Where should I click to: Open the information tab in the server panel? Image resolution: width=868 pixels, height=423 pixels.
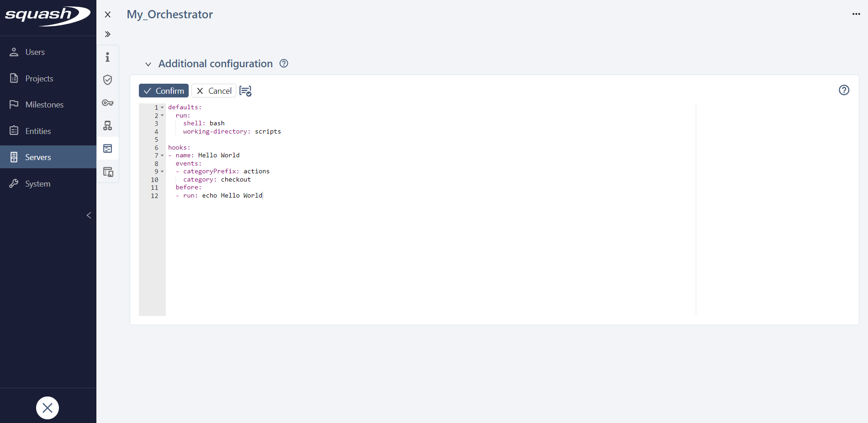[x=107, y=57]
